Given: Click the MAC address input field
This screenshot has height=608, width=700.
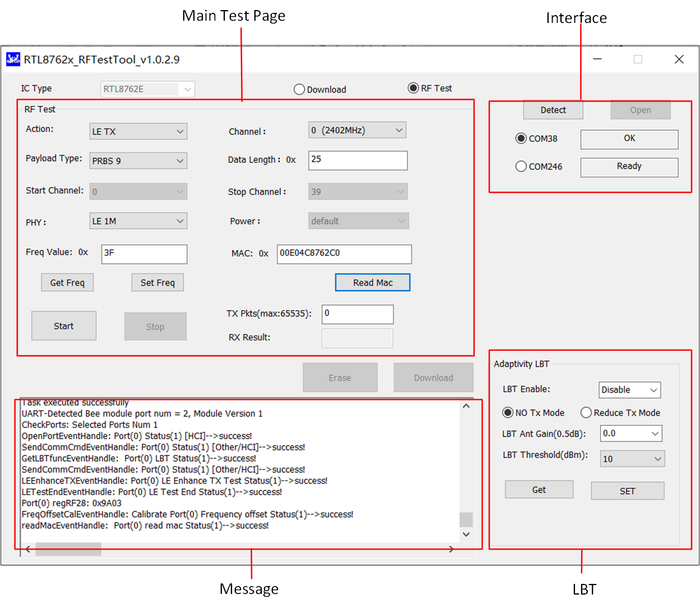Looking at the screenshot, I should [344, 254].
